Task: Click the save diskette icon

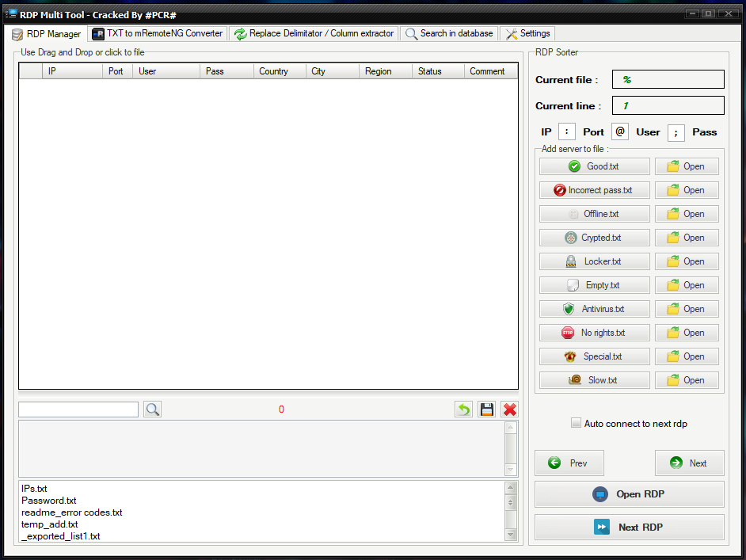Action: point(486,409)
